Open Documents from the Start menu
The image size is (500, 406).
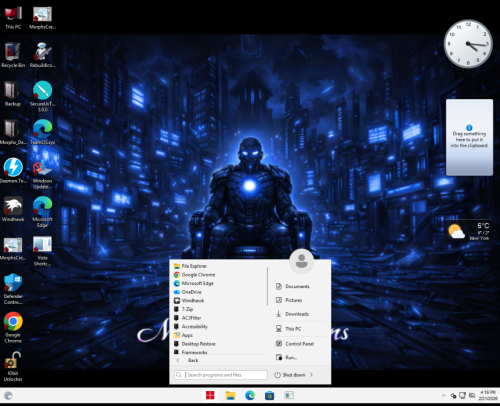[x=293, y=287]
